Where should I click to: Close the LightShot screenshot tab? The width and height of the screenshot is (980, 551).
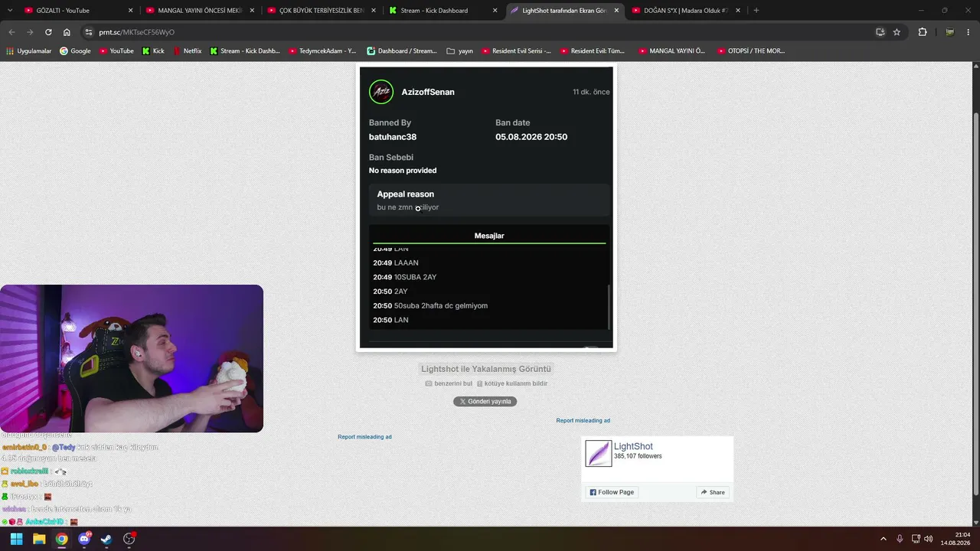point(616,11)
